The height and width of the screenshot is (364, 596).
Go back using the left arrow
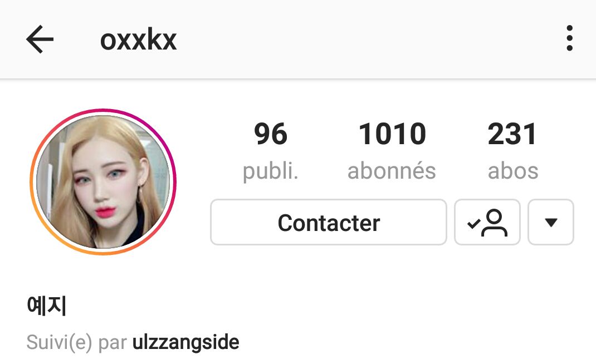pyautogui.click(x=40, y=39)
